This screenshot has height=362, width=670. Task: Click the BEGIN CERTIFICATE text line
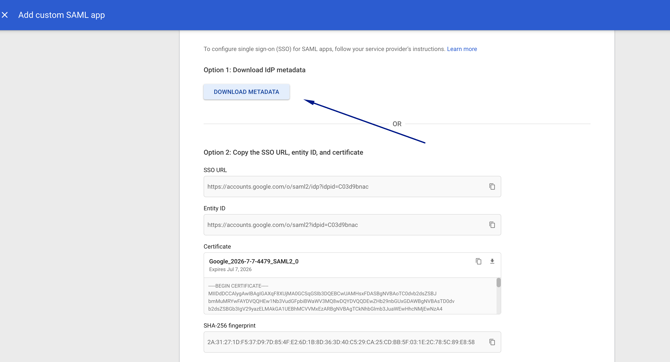(x=238, y=286)
